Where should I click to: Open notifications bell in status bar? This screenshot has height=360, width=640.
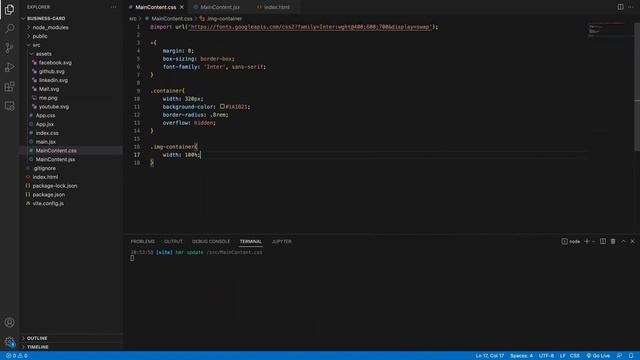[x=631, y=356]
